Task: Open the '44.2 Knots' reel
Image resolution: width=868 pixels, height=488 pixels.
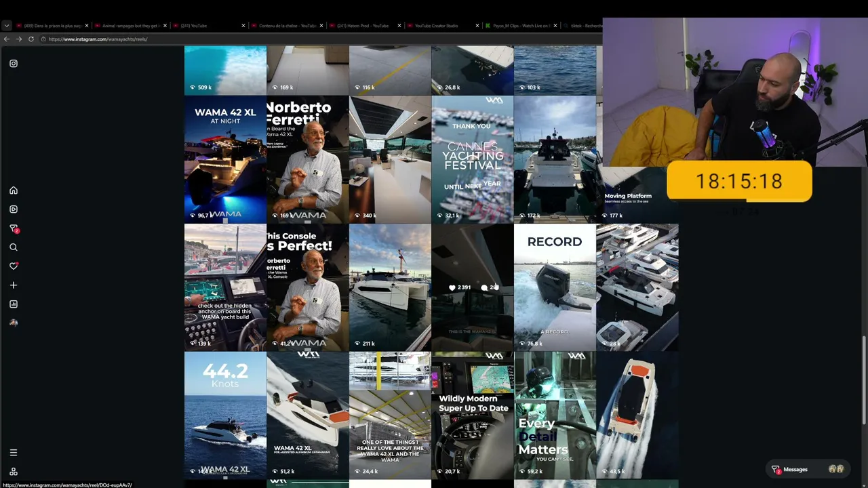Action: [225, 415]
